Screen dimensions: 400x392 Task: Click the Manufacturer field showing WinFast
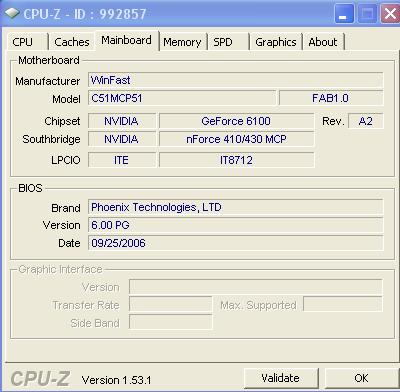click(235, 80)
